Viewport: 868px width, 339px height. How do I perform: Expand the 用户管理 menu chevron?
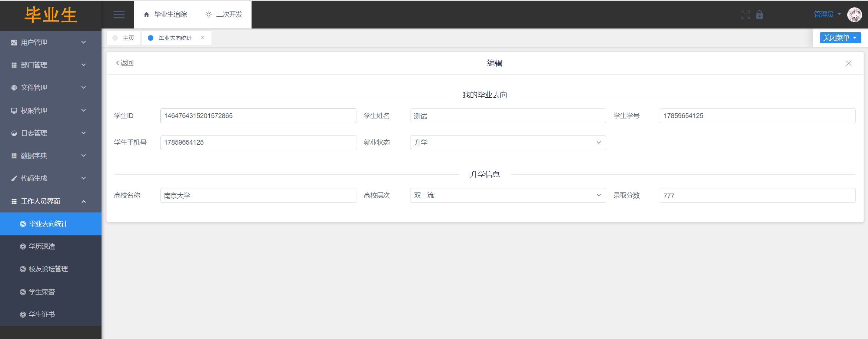(x=84, y=42)
